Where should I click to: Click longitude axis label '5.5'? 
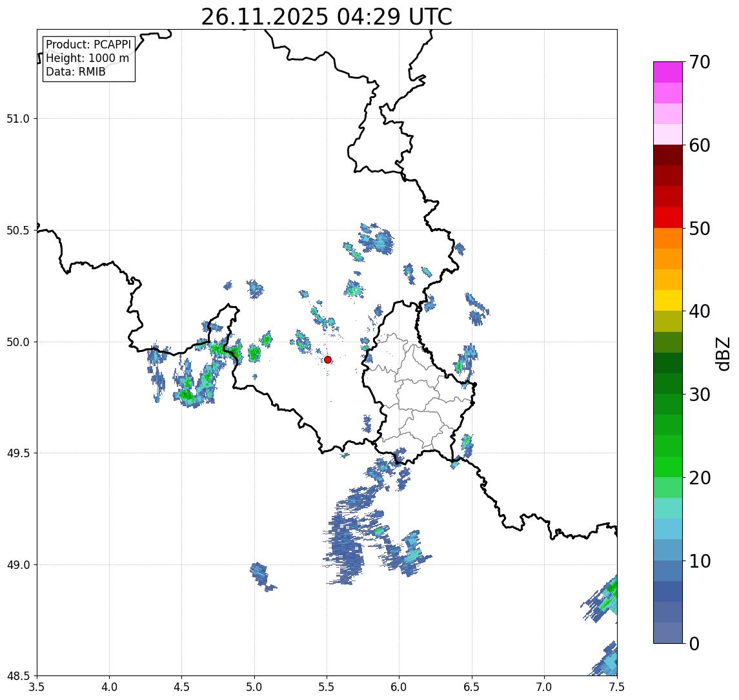(x=327, y=687)
